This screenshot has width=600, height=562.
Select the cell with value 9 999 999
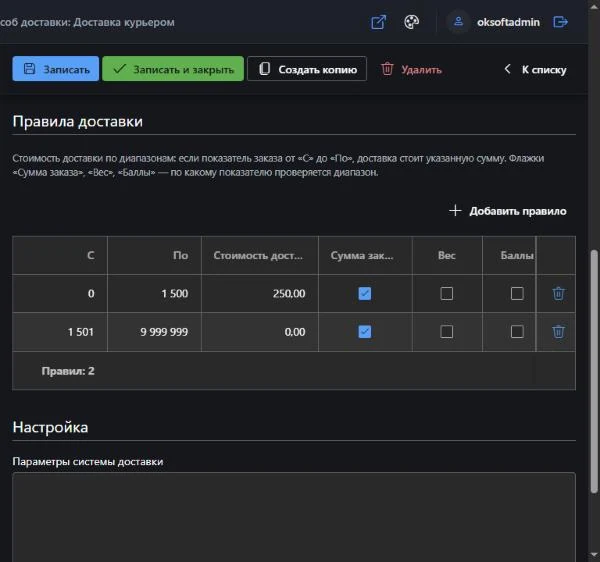pyautogui.click(x=155, y=332)
